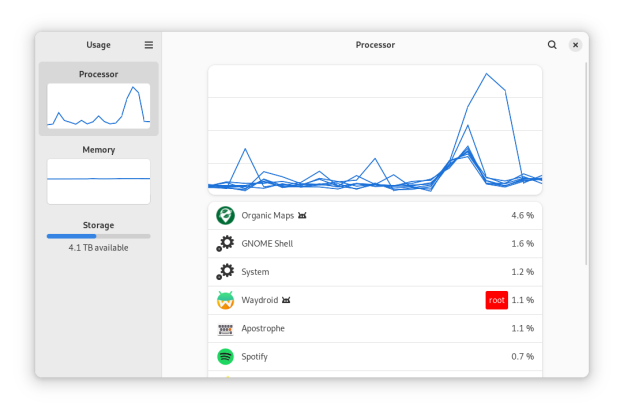Click the Storage usage progress bar
624x416 pixels.
pos(98,236)
